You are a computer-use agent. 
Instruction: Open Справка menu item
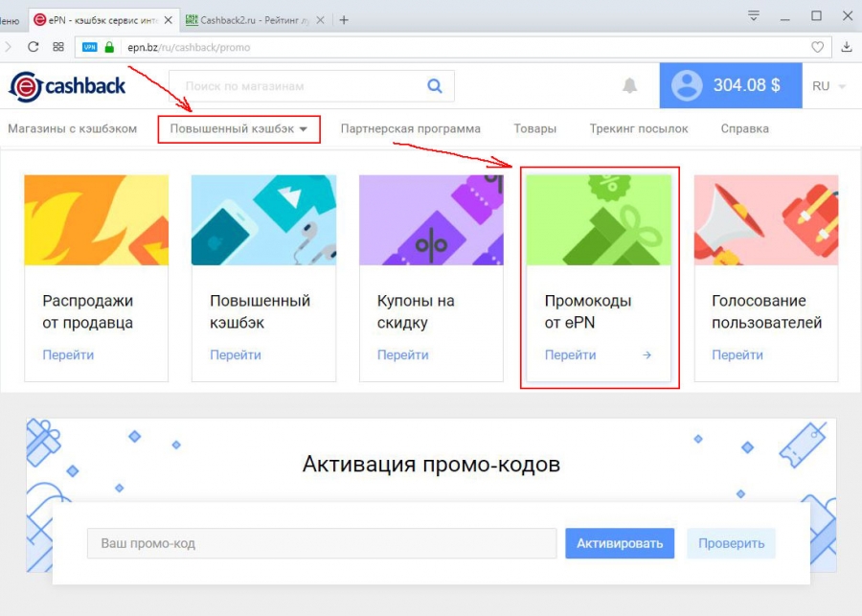(745, 128)
